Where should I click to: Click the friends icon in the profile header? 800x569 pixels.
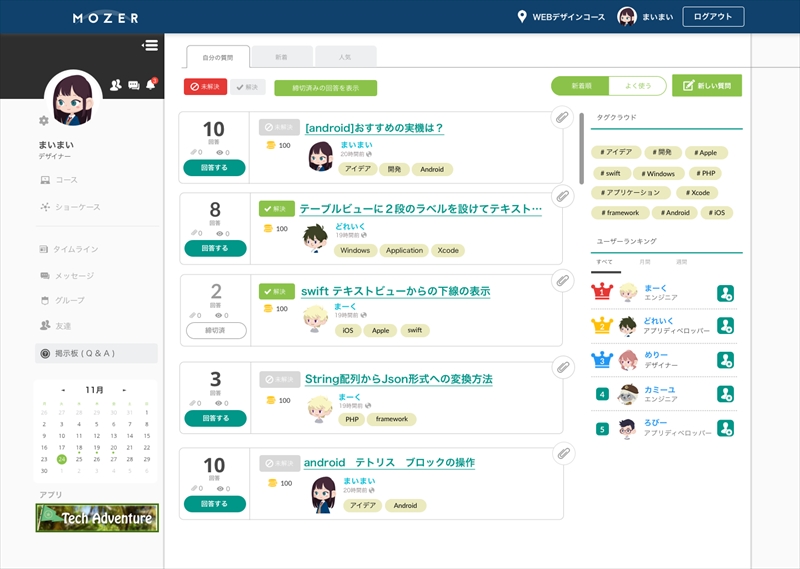pos(116,86)
